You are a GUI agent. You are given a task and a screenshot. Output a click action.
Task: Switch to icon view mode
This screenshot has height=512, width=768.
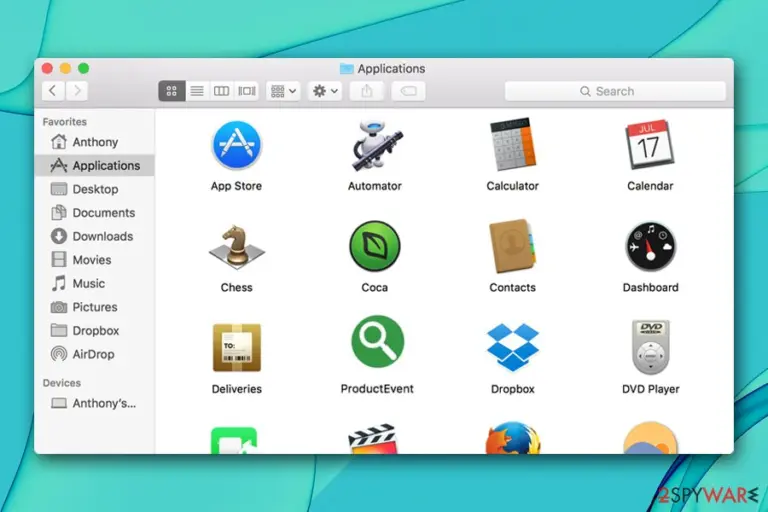click(172, 91)
